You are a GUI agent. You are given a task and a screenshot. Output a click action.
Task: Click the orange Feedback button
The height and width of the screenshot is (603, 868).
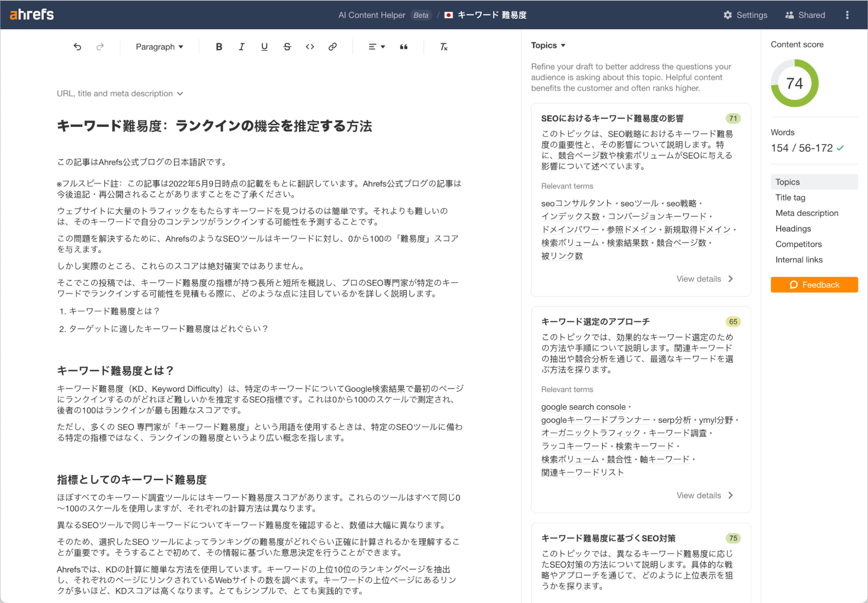[x=814, y=285]
